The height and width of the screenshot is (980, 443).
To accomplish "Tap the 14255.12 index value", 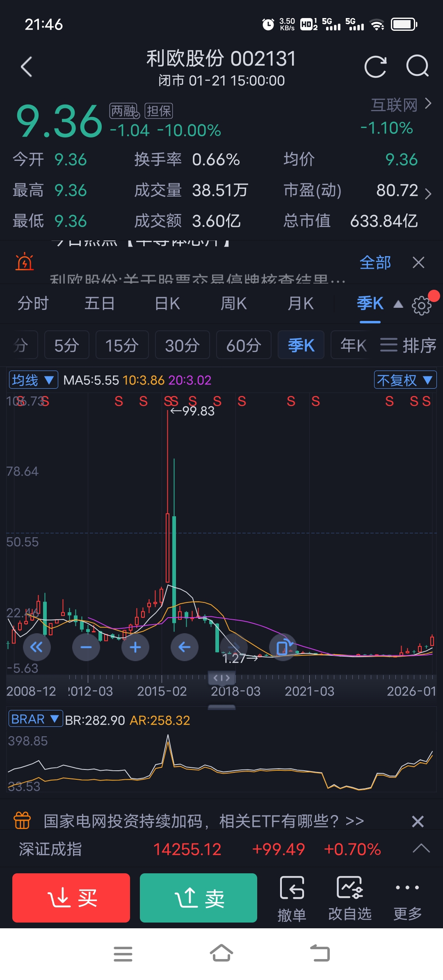I will (187, 849).
